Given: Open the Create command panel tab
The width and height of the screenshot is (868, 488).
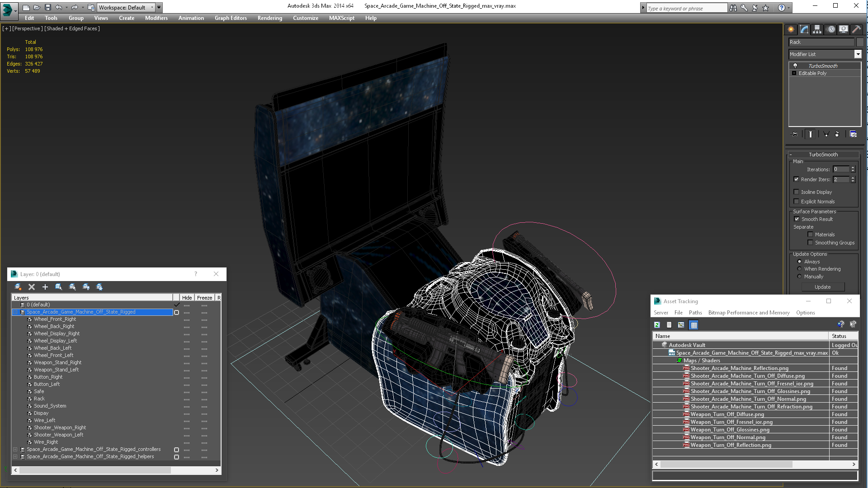Looking at the screenshot, I should pyautogui.click(x=791, y=29).
